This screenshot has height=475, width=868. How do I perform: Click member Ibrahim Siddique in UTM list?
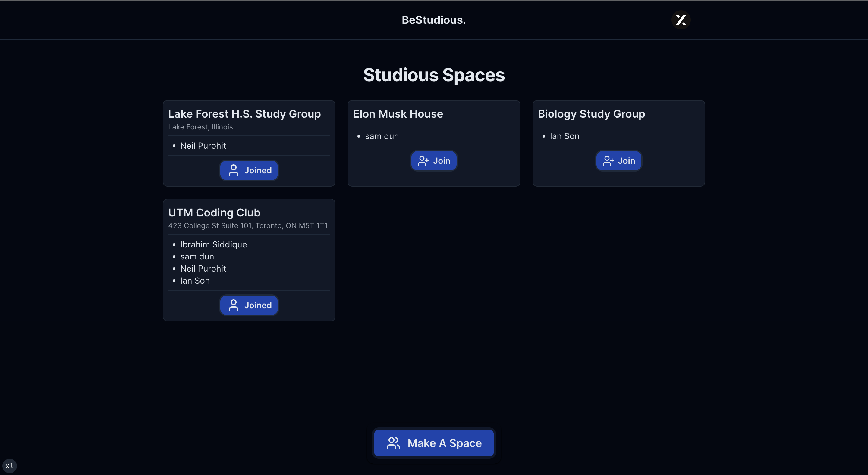(213, 244)
